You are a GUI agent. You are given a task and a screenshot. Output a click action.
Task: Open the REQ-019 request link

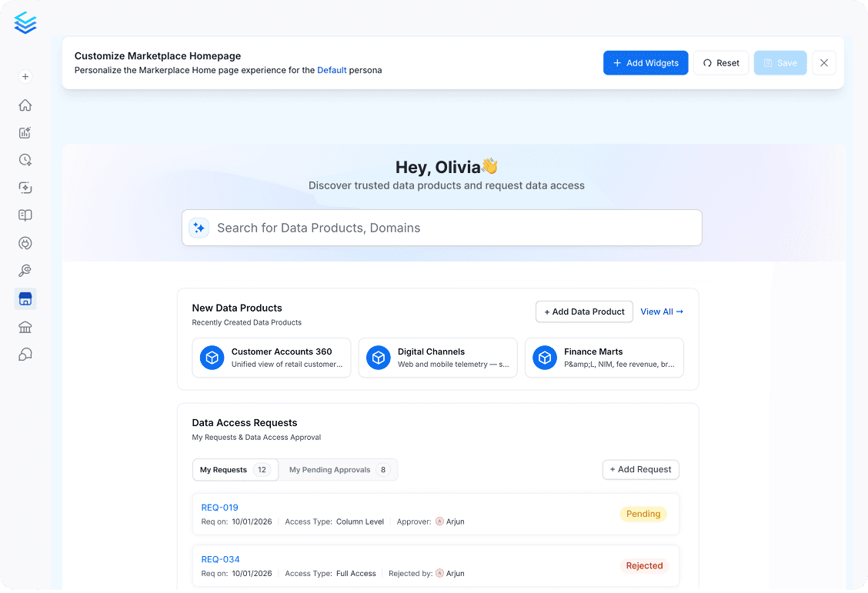coord(220,508)
